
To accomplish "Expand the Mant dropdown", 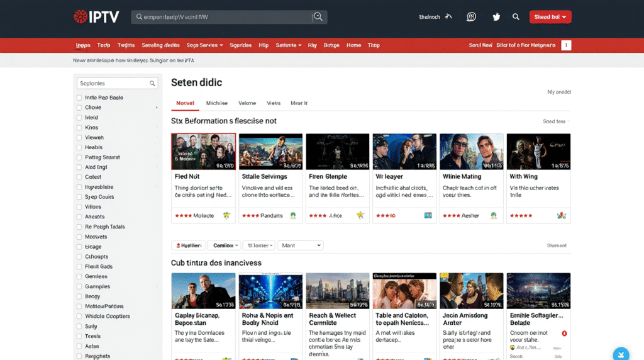I will 300,245.
